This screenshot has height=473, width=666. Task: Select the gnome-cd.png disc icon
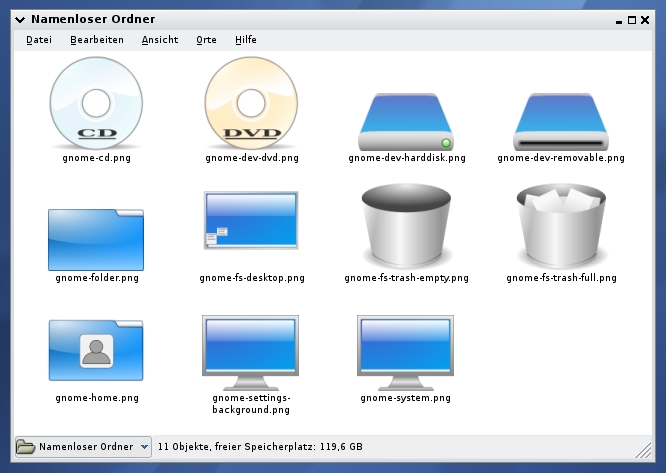point(96,103)
